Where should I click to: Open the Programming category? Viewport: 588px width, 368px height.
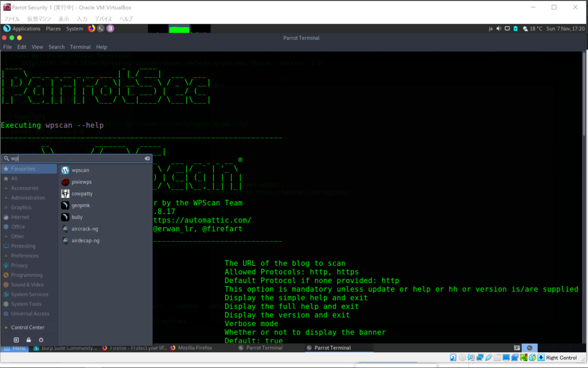pyautogui.click(x=29, y=275)
